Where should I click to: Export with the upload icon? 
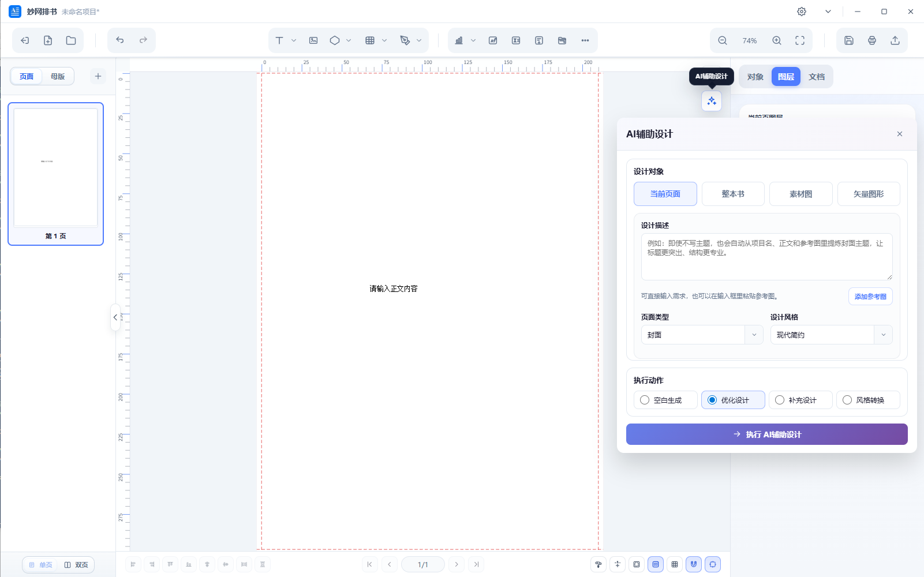(x=895, y=40)
